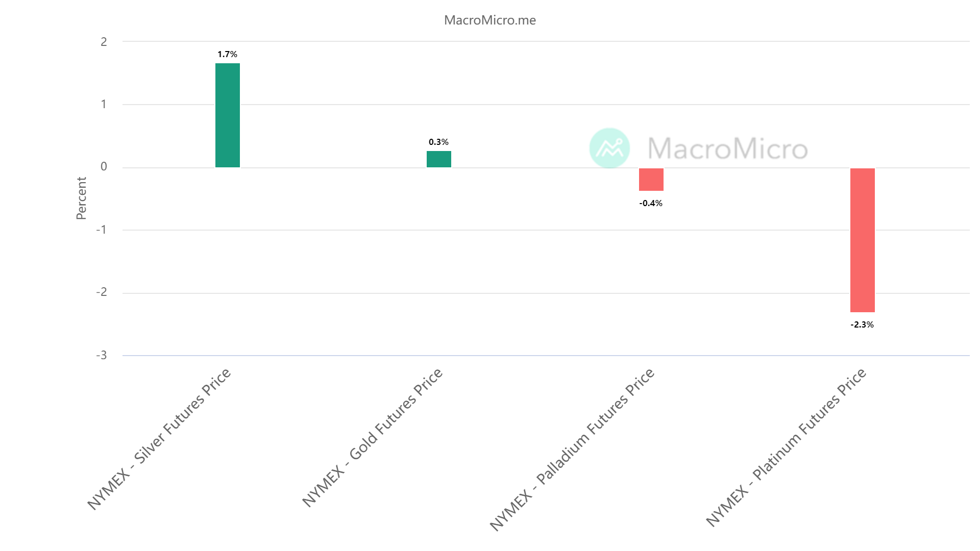The height and width of the screenshot is (551, 980).
Task: Click the 1.7% data label
Action: tap(228, 54)
